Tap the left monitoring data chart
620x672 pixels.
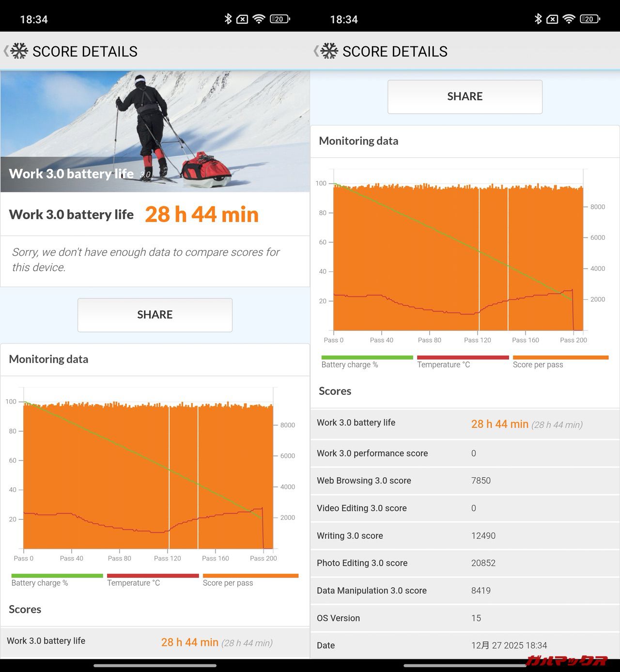point(148,475)
